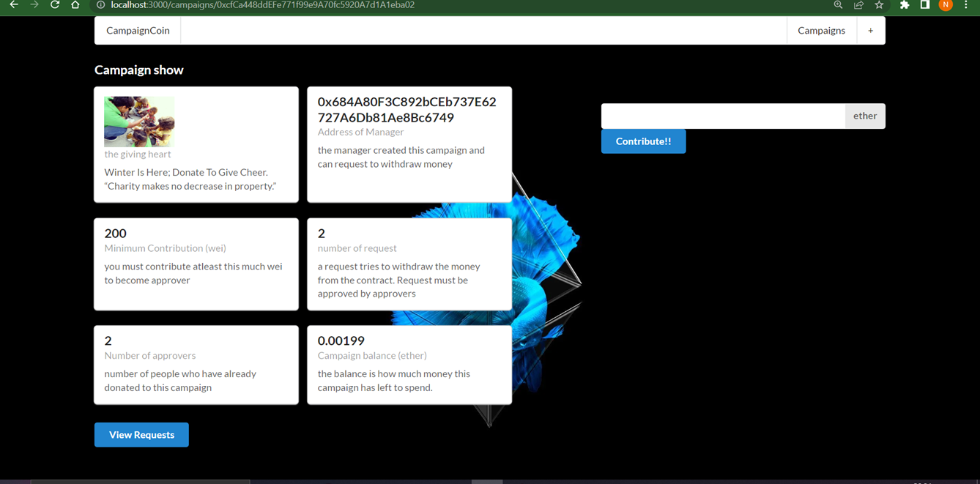
Task: Open the side panel icon in the toolbar
Action: 924,5
